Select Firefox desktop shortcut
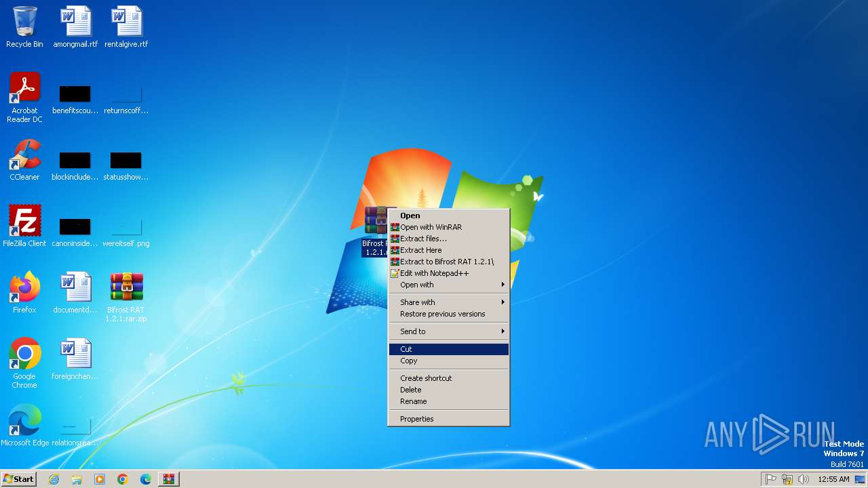Image resolution: width=868 pixels, height=488 pixels. pos(24,292)
